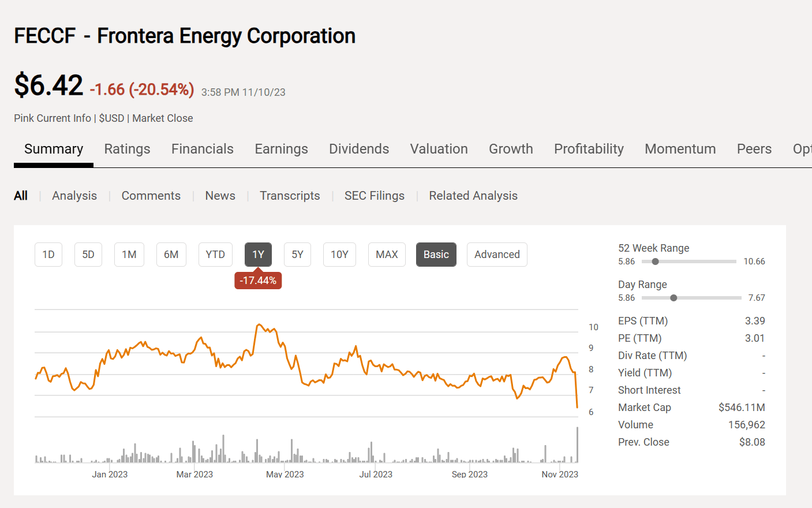Display the MAX chart range
Screen dimensions: 812x508
(x=387, y=254)
